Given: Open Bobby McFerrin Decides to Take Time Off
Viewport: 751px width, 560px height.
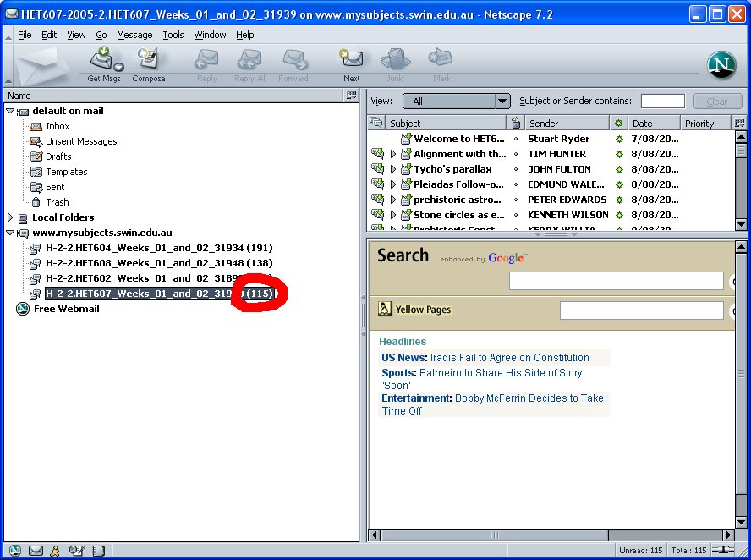Looking at the screenshot, I should 492,404.
